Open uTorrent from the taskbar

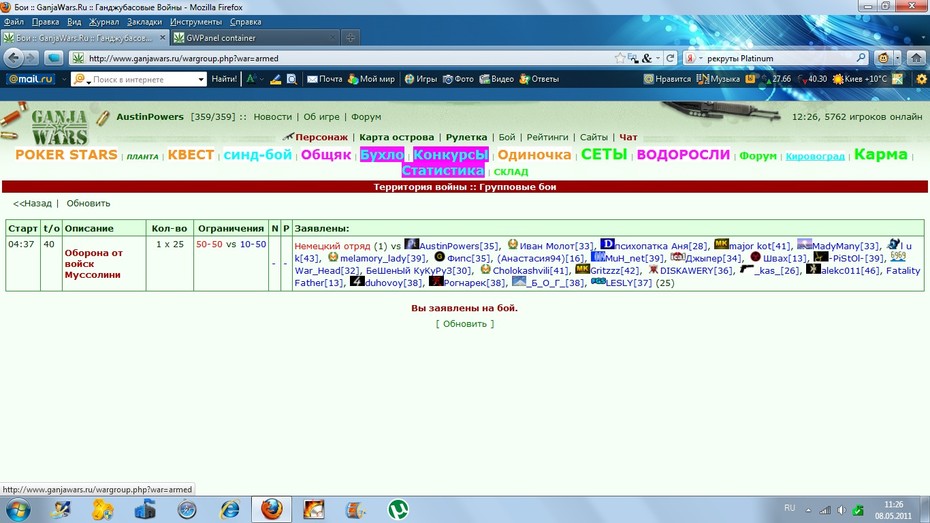tap(398, 510)
